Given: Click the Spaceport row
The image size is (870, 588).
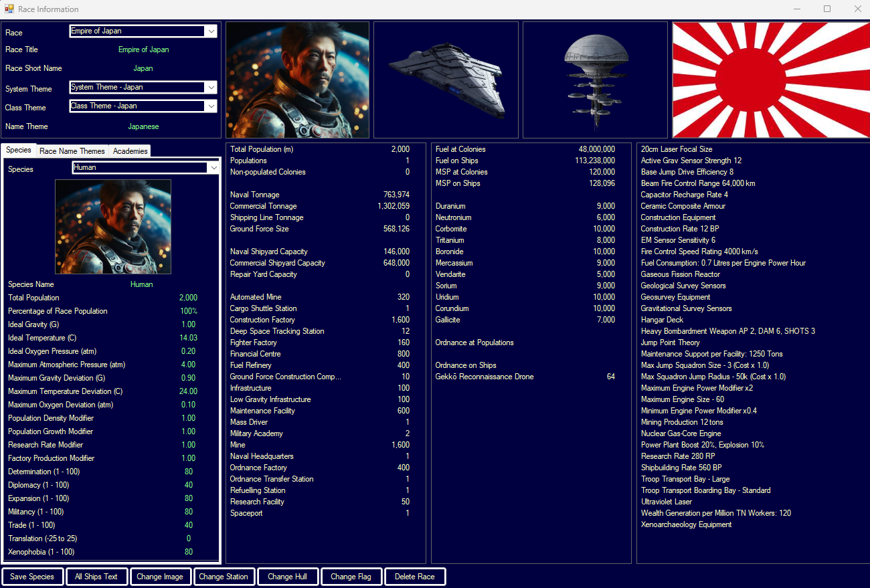Looking at the screenshot, I should pyautogui.click(x=320, y=513).
